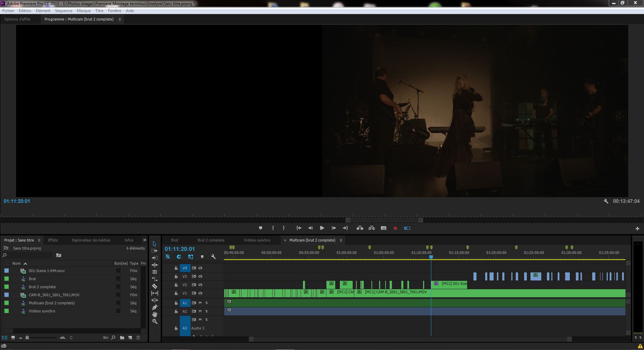Image resolution: width=644 pixels, height=350 pixels.
Task: Select the Razor tool
Action: point(154,286)
